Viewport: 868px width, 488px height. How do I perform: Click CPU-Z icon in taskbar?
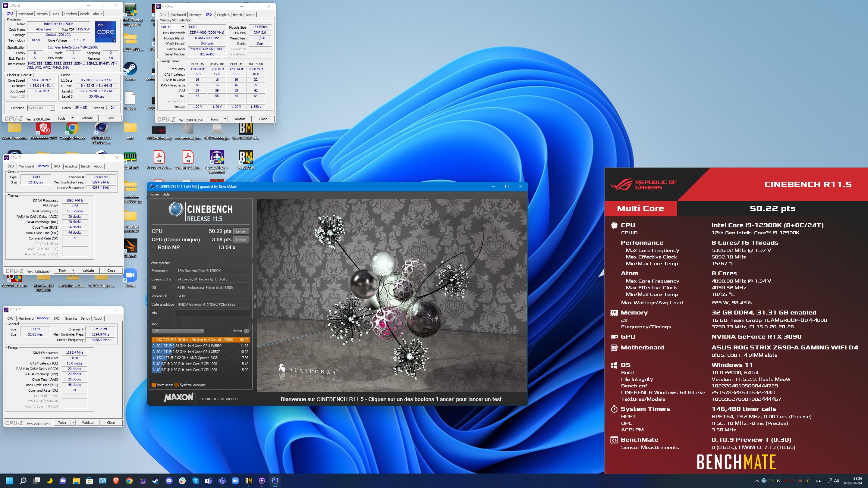[x=262, y=480]
